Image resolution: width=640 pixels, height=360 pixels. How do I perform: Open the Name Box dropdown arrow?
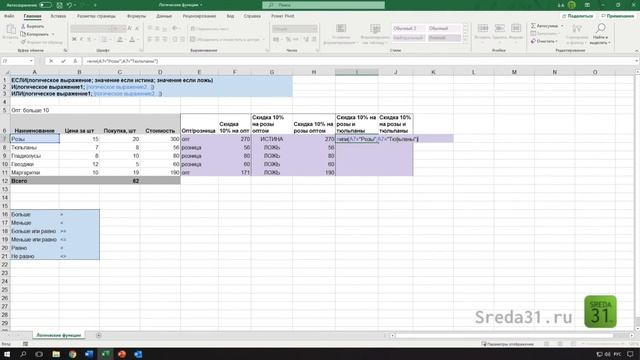pyautogui.click(x=31, y=61)
